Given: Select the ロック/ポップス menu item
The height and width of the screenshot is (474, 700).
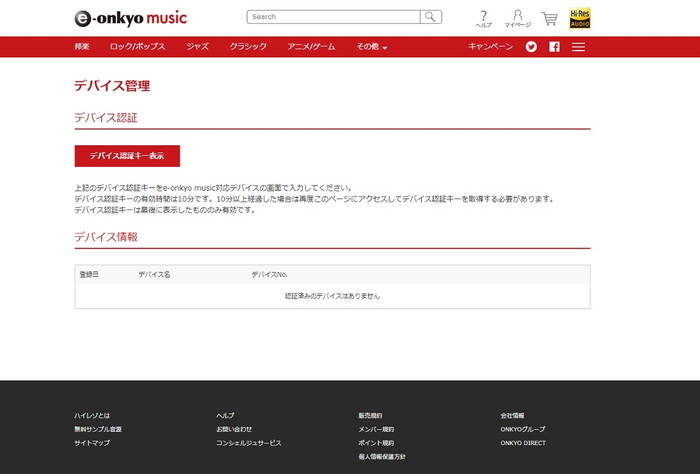Looking at the screenshot, I should click(x=138, y=46).
